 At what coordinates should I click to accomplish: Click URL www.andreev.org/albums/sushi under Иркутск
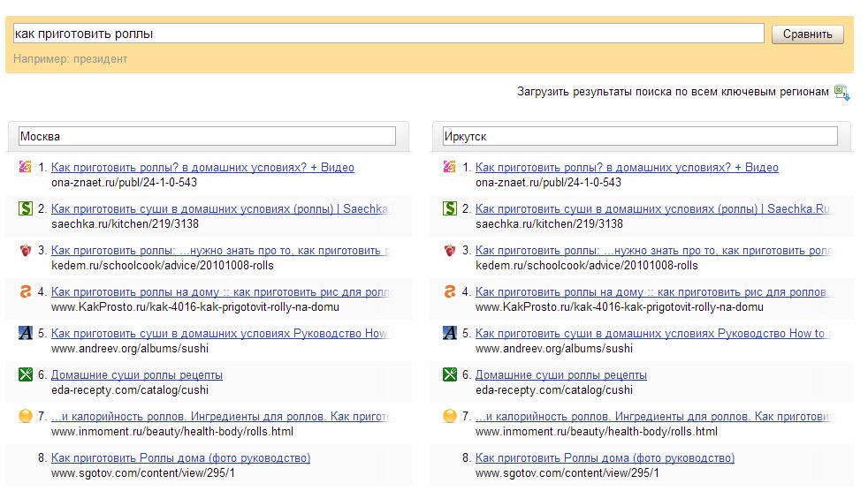click(x=553, y=348)
